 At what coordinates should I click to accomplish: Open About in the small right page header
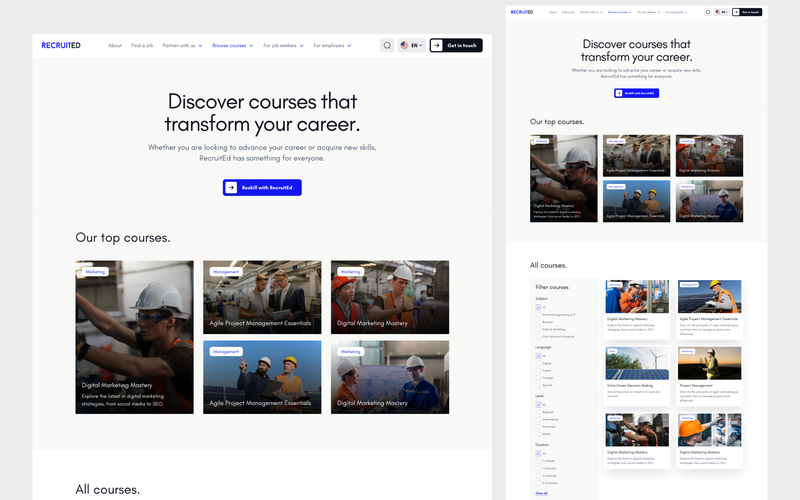pos(553,12)
